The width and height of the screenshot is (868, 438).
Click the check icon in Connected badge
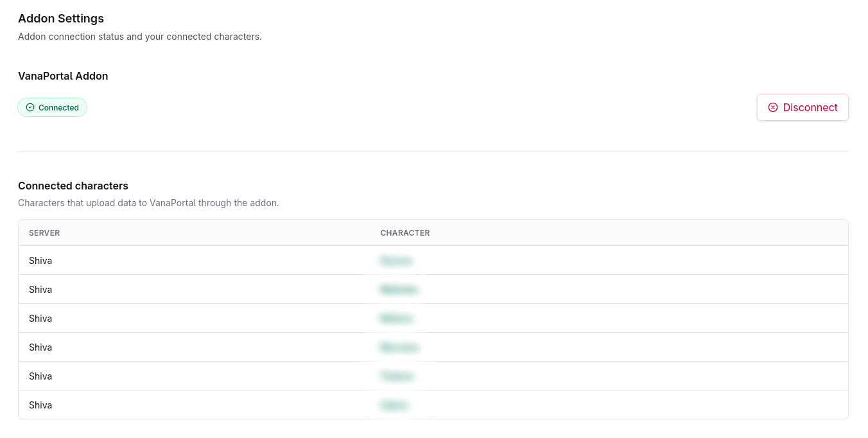pos(30,107)
